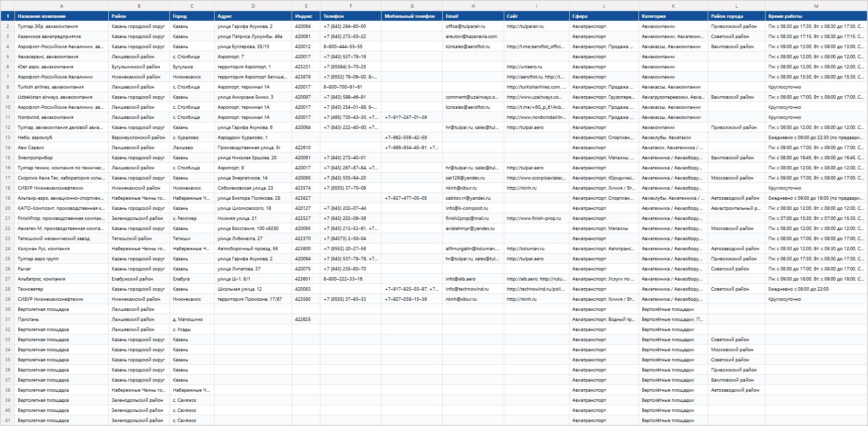Click the 'Мобильный телефон' header cell
The image size is (868, 434).
412,16
